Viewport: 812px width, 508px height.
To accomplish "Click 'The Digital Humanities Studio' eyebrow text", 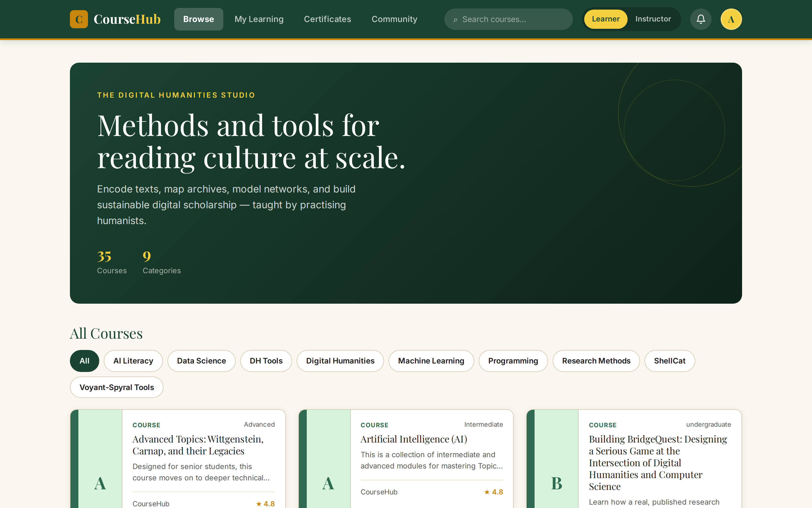I will pos(176,95).
